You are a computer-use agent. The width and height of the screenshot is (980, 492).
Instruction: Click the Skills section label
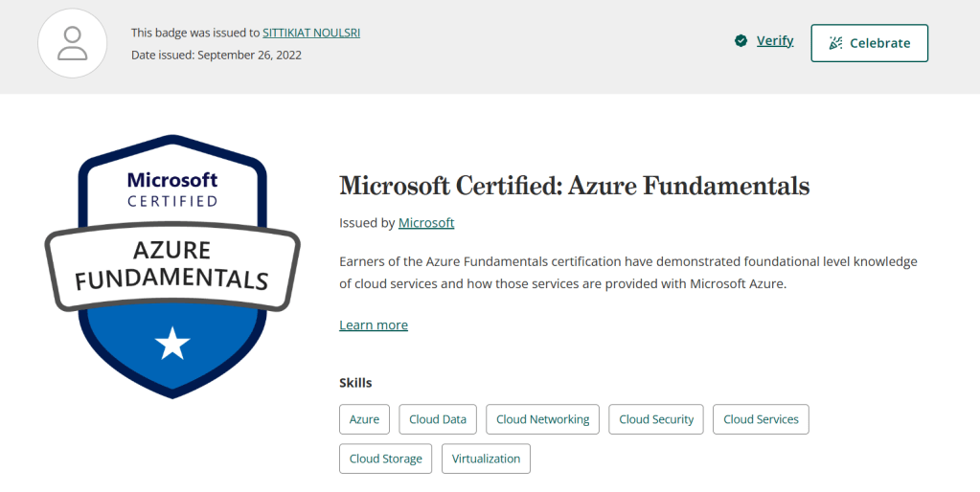[355, 383]
